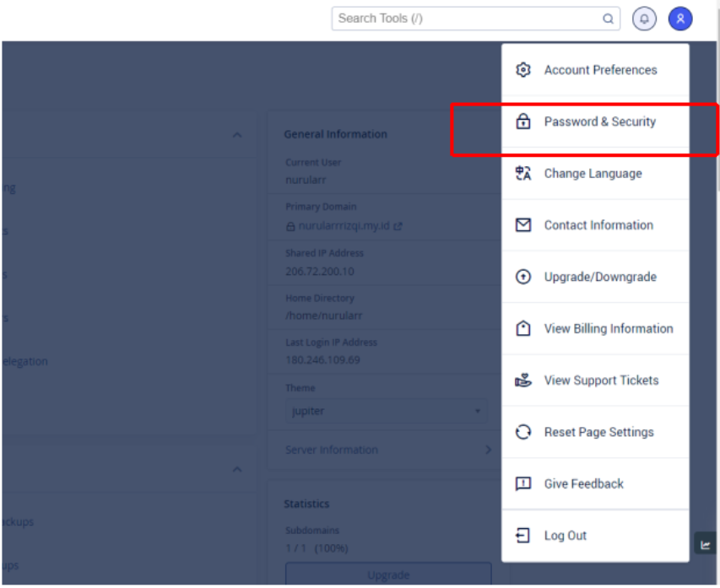Expand the Server Information row
This screenshot has width=720, height=588.
coord(388,450)
